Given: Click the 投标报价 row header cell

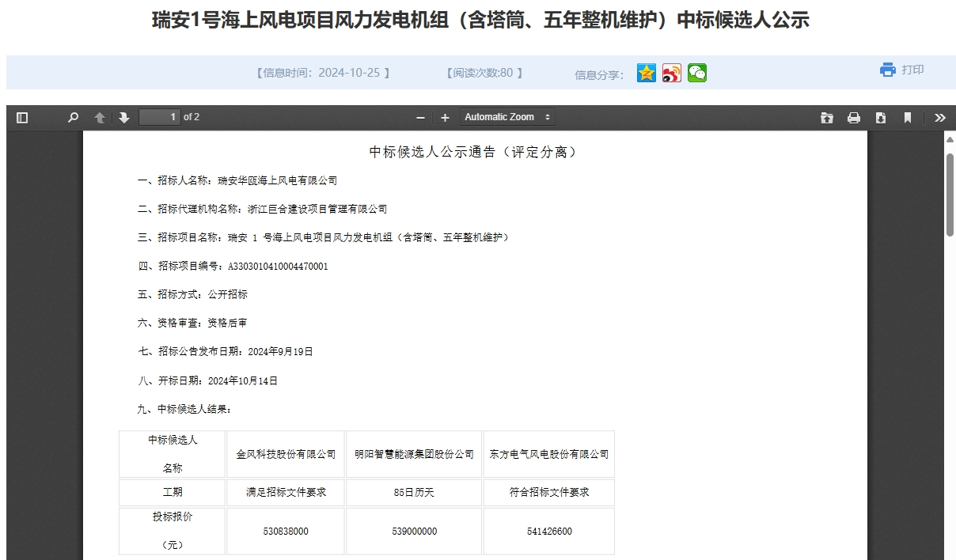Looking at the screenshot, I should click(x=173, y=532).
